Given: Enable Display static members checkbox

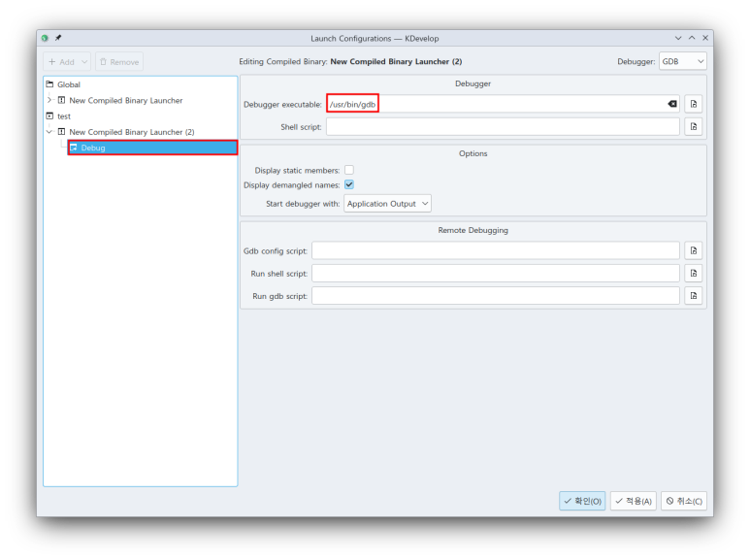Looking at the screenshot, I should pos(349,170).
